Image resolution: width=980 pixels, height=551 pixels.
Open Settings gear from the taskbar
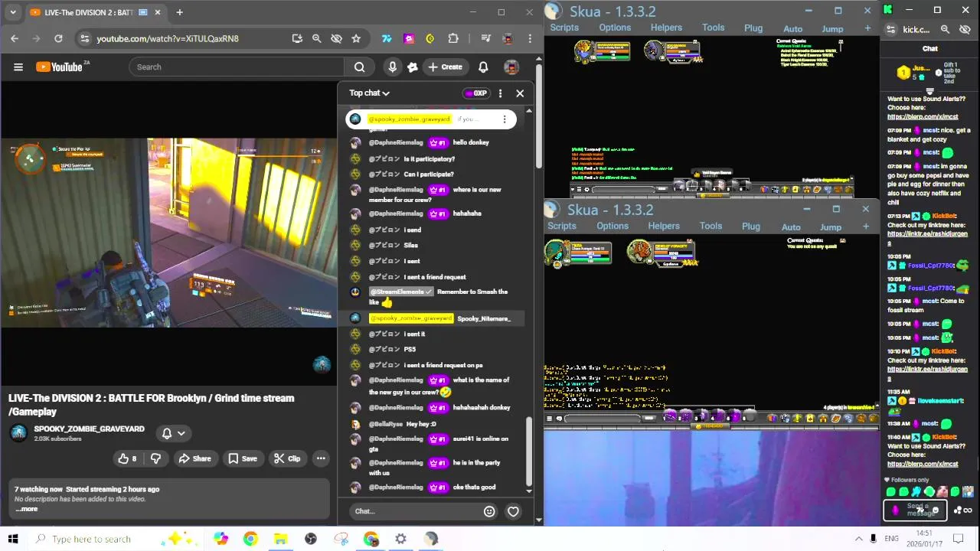pyautogui.click(x=400, y=539)
